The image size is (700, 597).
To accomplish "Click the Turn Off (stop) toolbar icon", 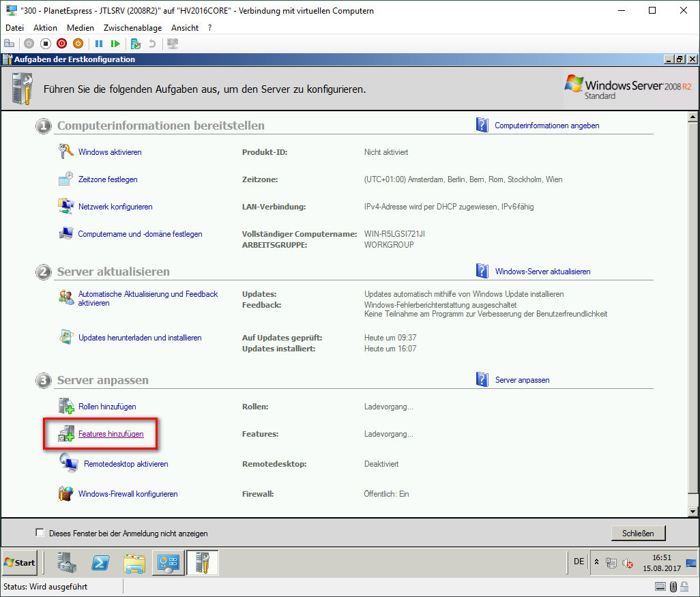I will pyautogui.click(x=46, y=43).
